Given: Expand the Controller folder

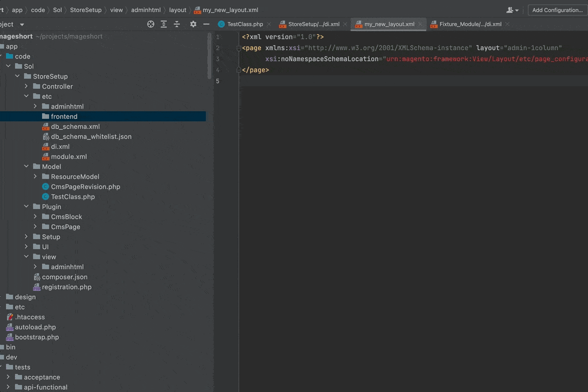Looking at the screenshot, I should coord(26,86).
